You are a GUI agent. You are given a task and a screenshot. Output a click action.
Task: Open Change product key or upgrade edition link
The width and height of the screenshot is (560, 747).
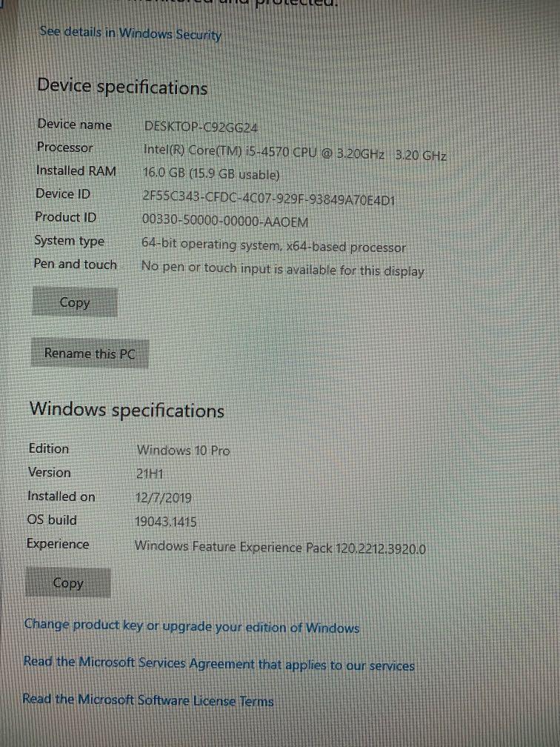coord(191,626)
